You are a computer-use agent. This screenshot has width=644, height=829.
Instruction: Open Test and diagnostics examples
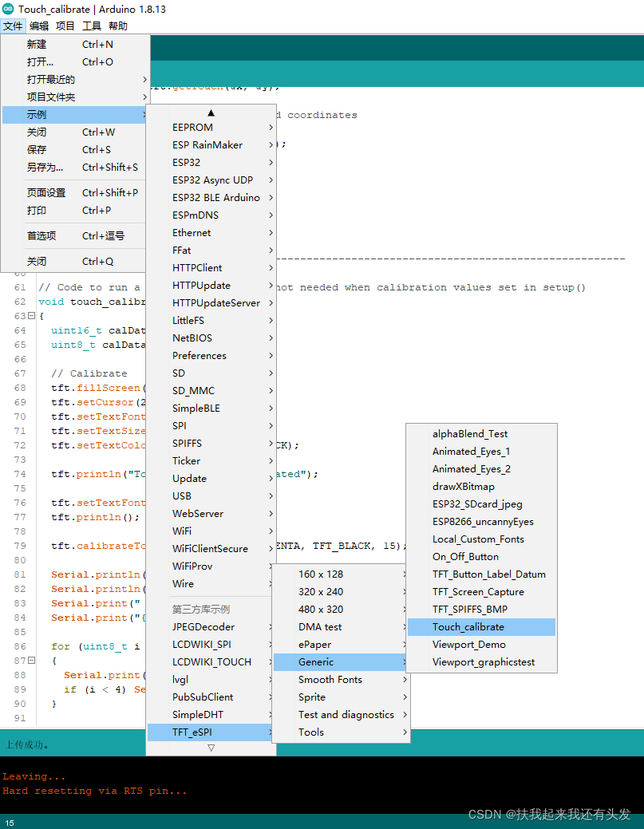pos(341,714)
